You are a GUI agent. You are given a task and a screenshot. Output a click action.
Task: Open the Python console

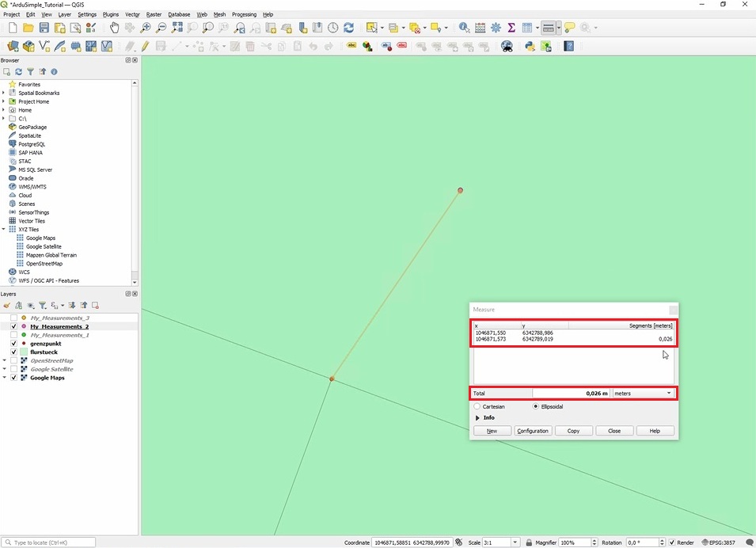(530, 47)
